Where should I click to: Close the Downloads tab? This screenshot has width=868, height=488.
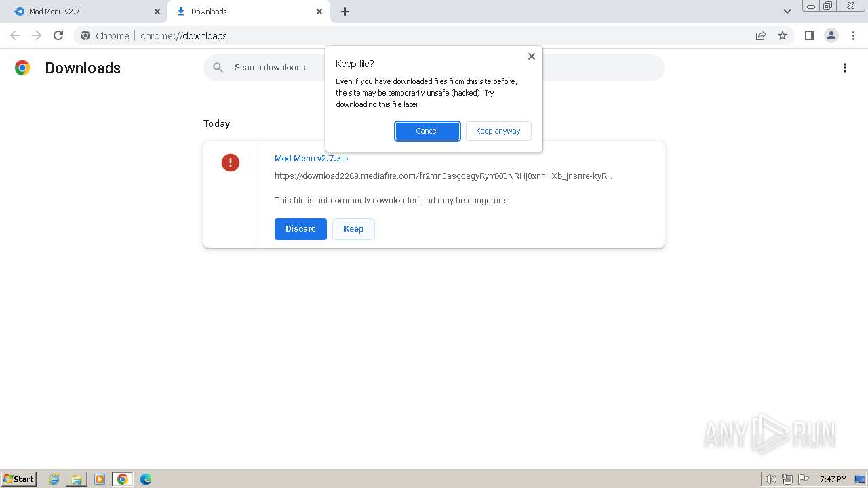[319, 12]
